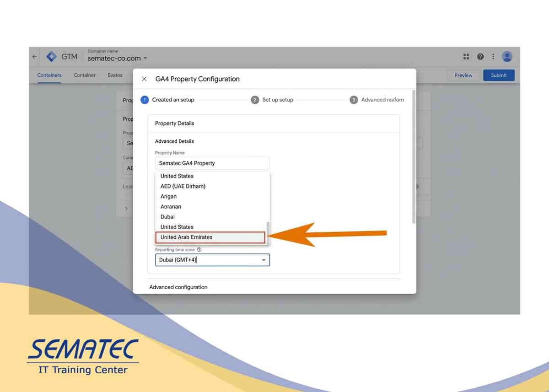Click the Advanced Details label
Screen dimensions: 549x392
[174, 141]
